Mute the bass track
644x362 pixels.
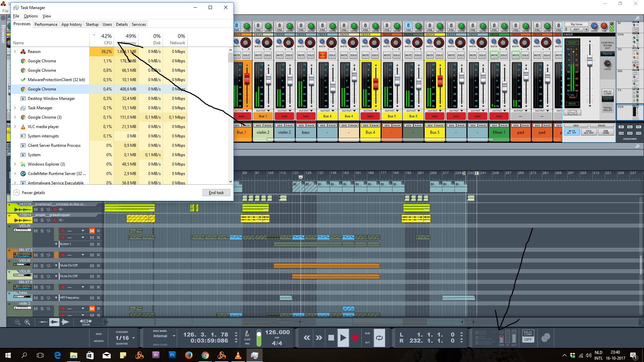coord(36,298)
